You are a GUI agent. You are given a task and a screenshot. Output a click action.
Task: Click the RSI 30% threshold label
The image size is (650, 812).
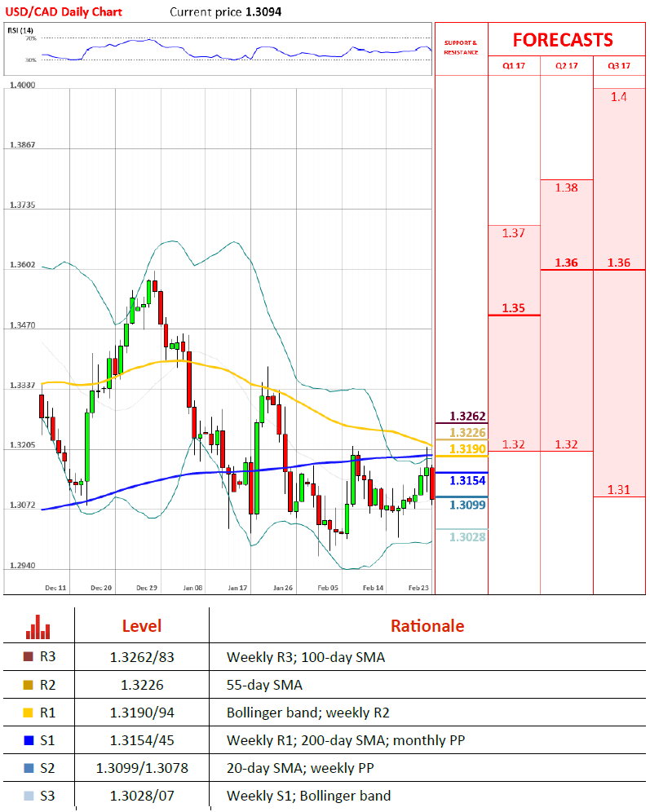[x=31, y=60]
